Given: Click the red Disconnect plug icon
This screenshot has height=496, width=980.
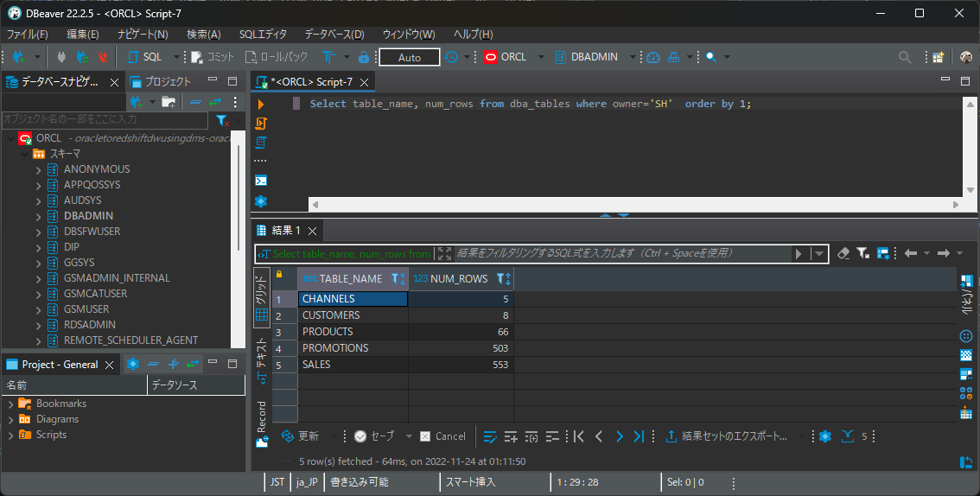Looking at the screenshot, I should point(103,57).
